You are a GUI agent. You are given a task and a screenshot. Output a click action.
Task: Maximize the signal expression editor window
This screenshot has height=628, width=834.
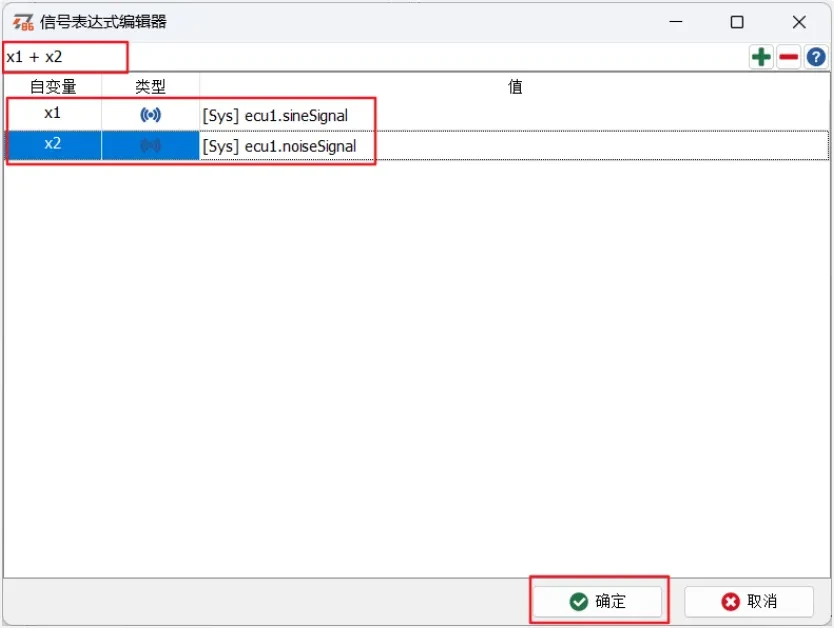point(736,22)
